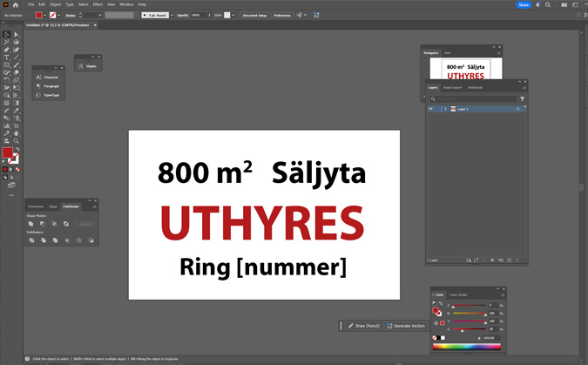Expand Layer 1 disclosure arrow
The width and height of the screenshot is (588, 365).
click(444, 109)
